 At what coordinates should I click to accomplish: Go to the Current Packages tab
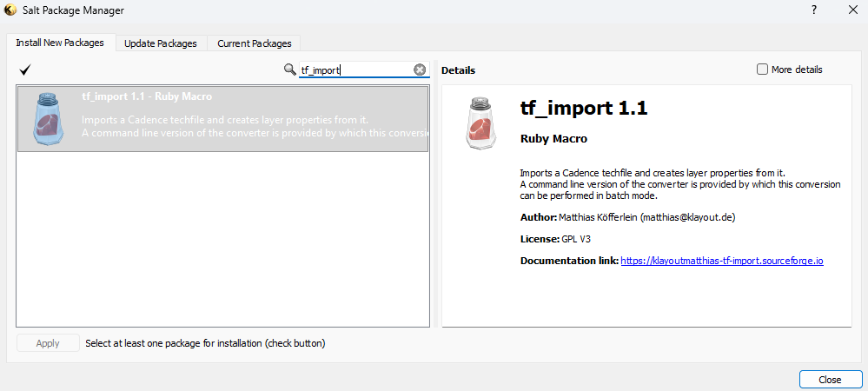[x=254, y=43]
